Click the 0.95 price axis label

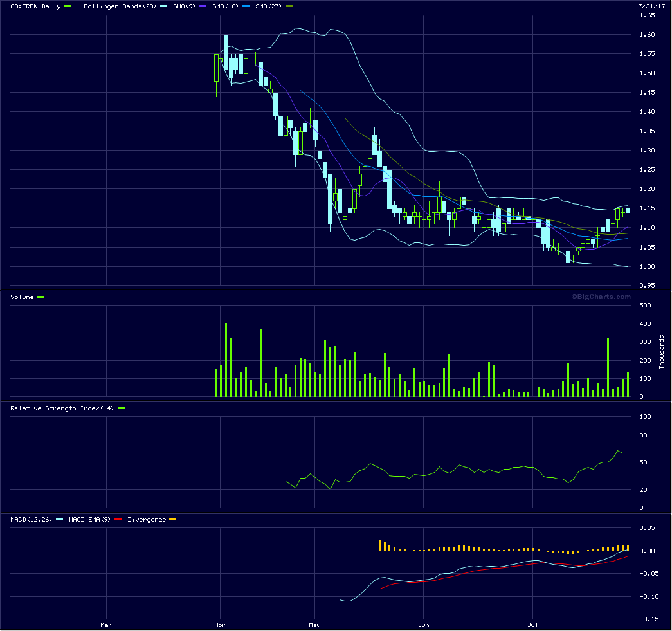(x=647, y=286)
